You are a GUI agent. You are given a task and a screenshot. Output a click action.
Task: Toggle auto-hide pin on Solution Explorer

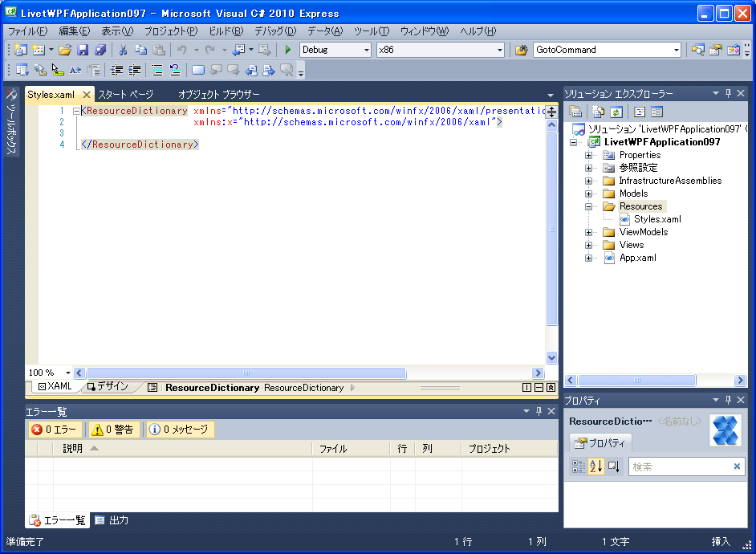click(x=728, y=93)
